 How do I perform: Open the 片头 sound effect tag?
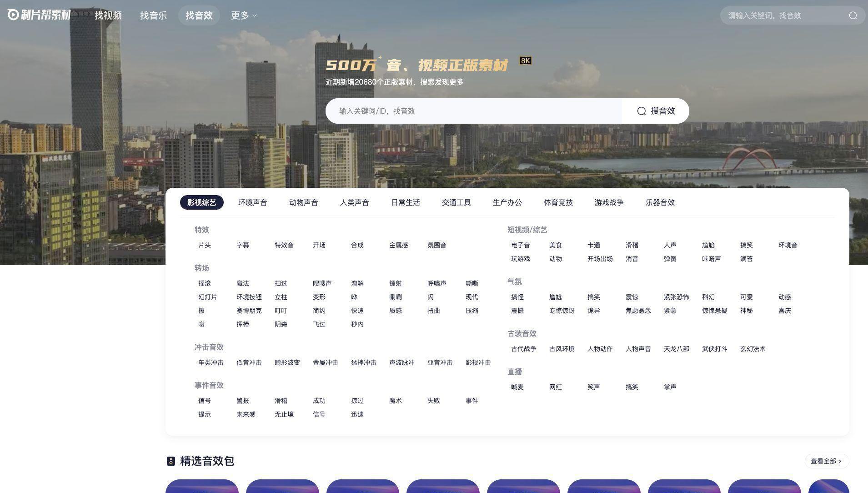coord(204,245)
